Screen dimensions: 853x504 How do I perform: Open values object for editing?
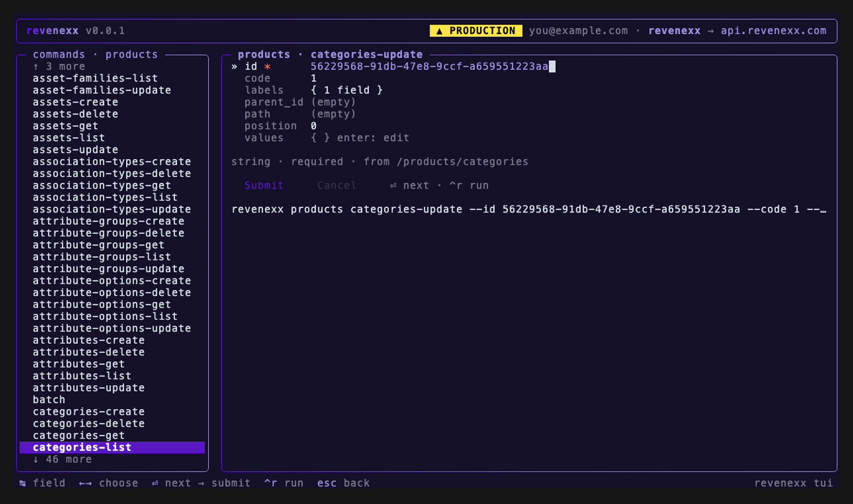(x=360, y=138)
